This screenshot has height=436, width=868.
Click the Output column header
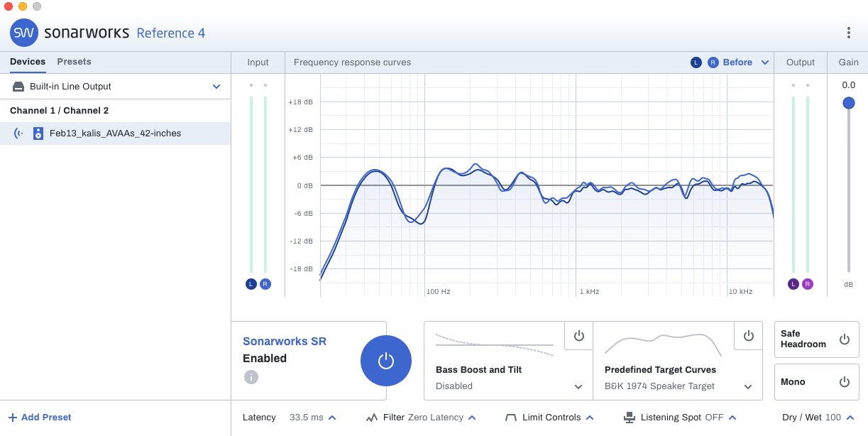click(x=801, y=62)
